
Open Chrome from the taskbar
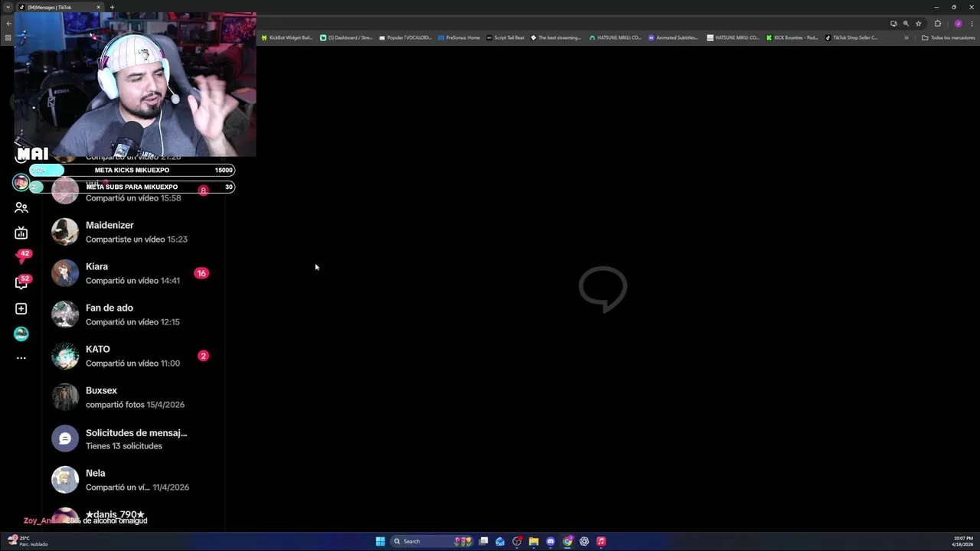pos(567,541)
